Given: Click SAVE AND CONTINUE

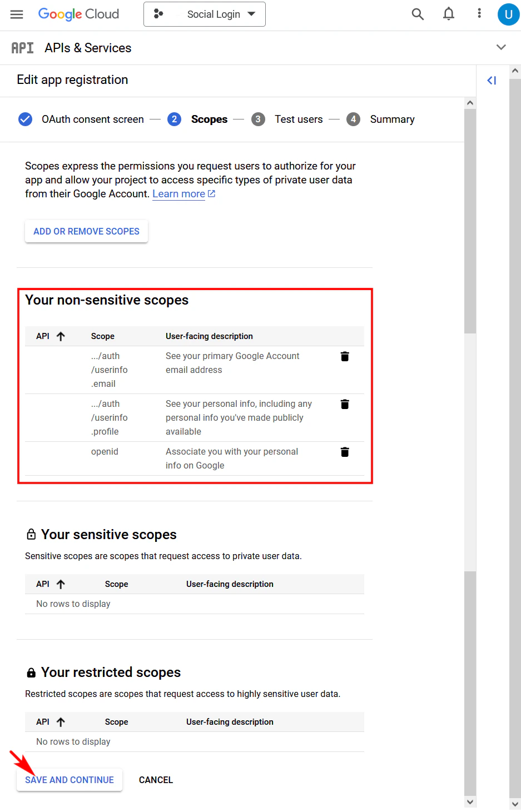Looking at the screenshot, I should coord(69,780).
